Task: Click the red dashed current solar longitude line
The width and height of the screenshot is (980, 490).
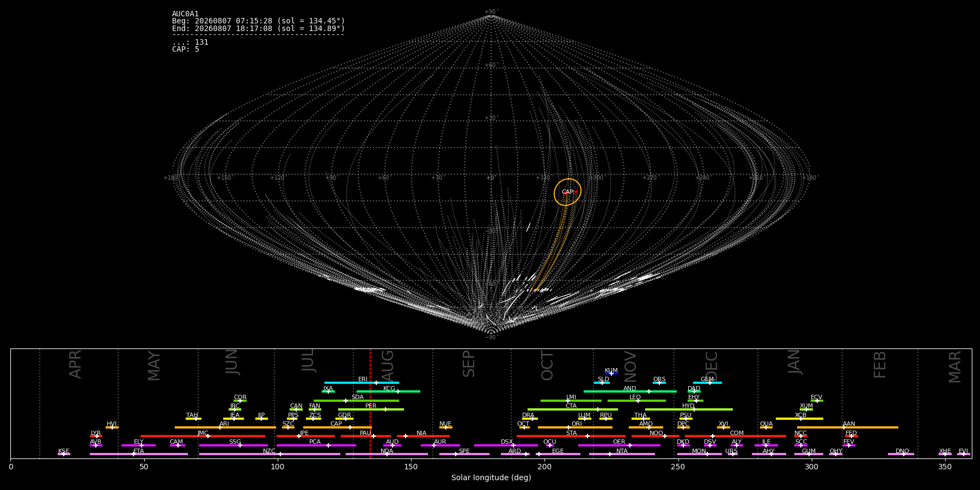Action: [370, 403]
